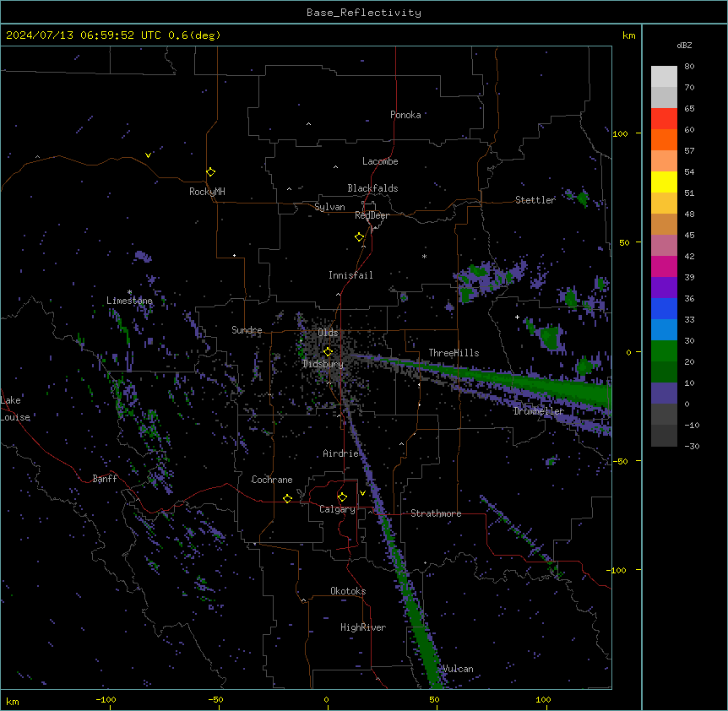Screen dimensions: 728x711
Task: Click the ThreeHills town label
Action: tap(454, 353)
